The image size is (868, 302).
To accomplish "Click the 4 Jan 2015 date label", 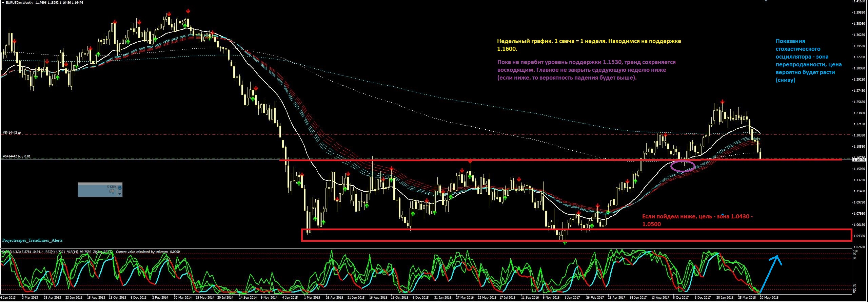I will coord(290,298).
